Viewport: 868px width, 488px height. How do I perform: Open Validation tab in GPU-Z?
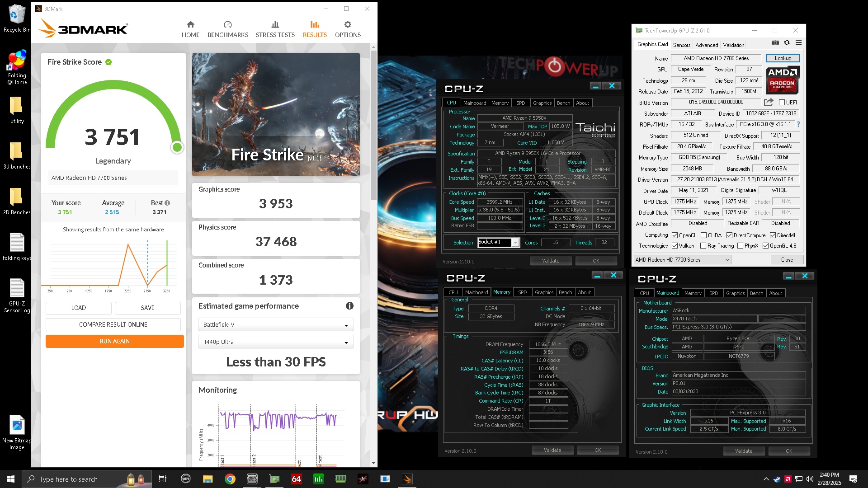(733, 45)
